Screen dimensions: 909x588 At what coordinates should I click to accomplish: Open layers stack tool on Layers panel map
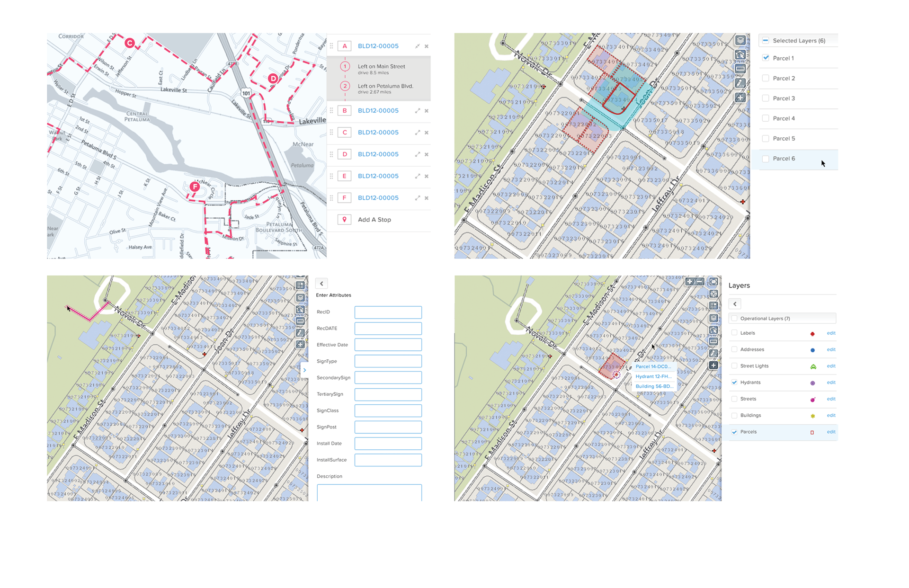coord(713,318)
